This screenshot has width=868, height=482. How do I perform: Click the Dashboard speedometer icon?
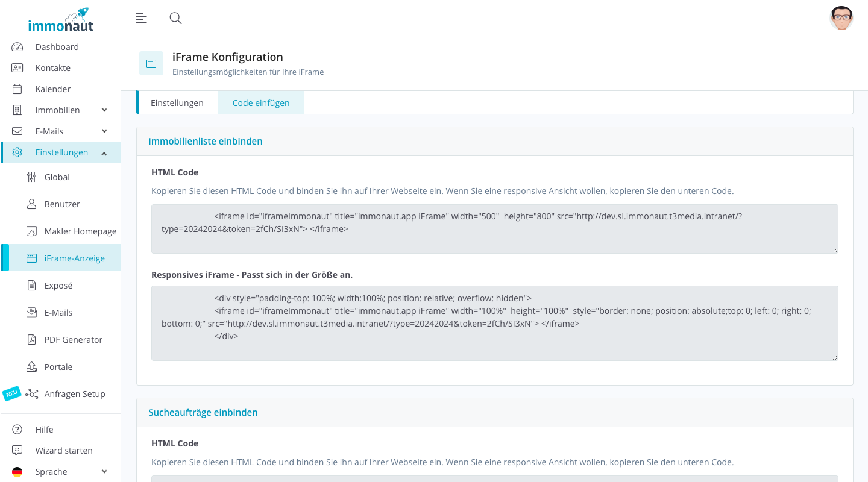(17, 47)
